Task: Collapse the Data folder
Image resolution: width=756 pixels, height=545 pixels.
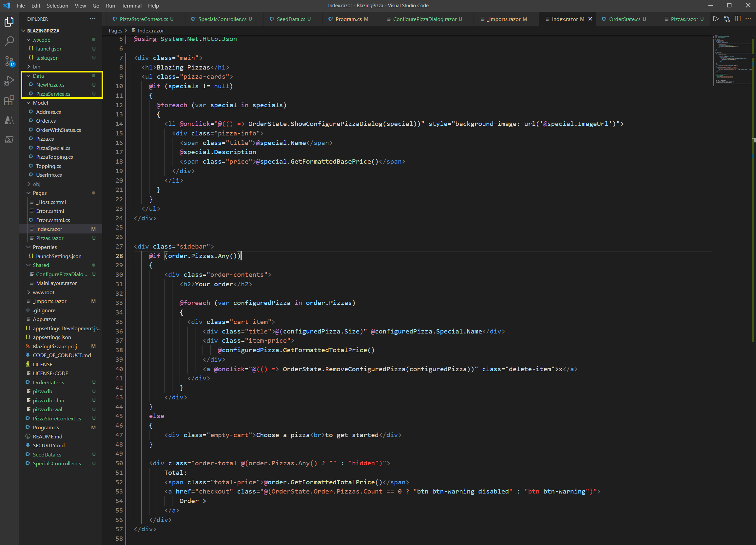Action: pos(38,76)
